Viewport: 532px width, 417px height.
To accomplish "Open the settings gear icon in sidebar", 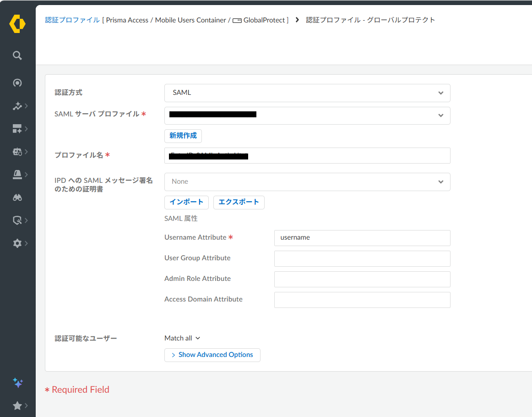I will click(x=17, y=243).
